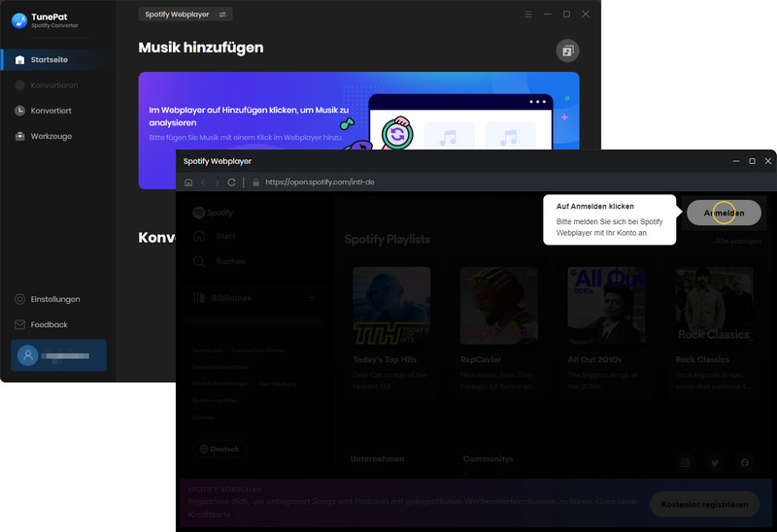777x532 pixels.
Task: Maximize the Spotify Webplayer window
Action: (x=752, y=161)
